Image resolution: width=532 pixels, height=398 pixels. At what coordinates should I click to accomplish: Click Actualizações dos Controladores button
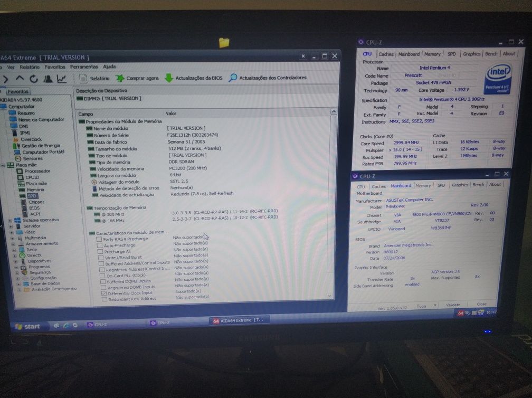268,78
